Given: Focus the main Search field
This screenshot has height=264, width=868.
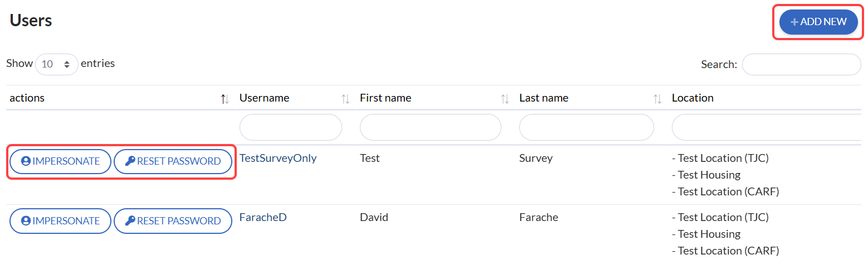Looking at the screenshot, I should click(801, 64).
